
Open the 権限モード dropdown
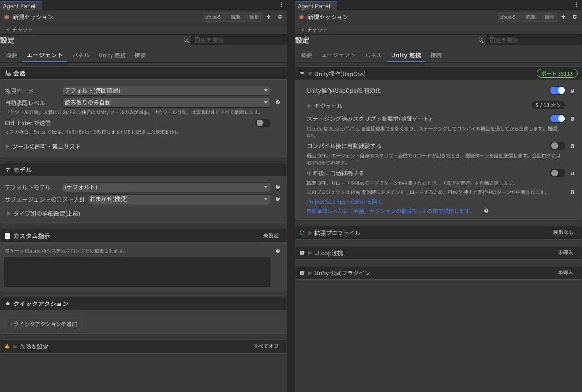pyautogui.click(x=167, y=90)
